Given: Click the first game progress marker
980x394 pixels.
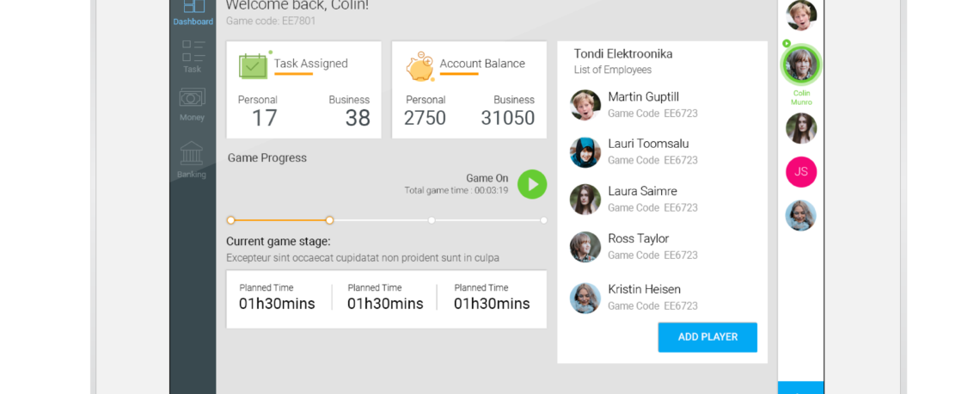Looking at the screenshot, I should tap(230, 220).
